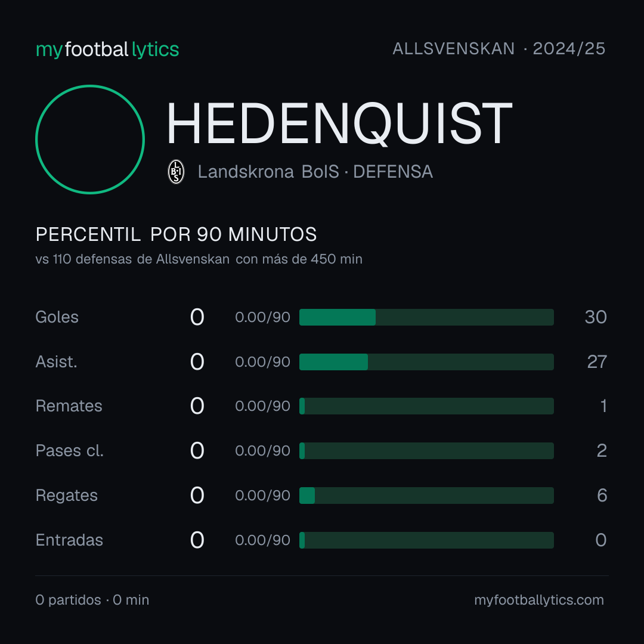The height and width of the screenshot is (644, 644).
Task: Click the Landskrona BoIS club crest icon
Action: (176, 172)
